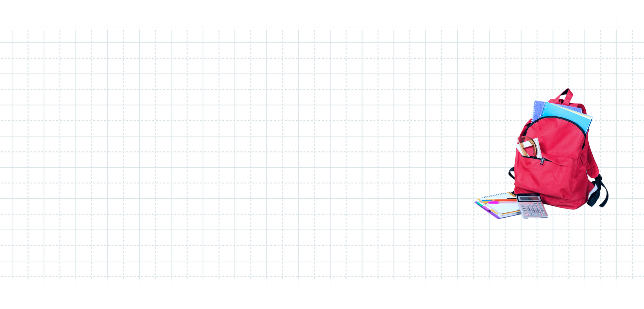Click the red backpack image
This screenshot has height=309, width=644.
click(558, 149)
